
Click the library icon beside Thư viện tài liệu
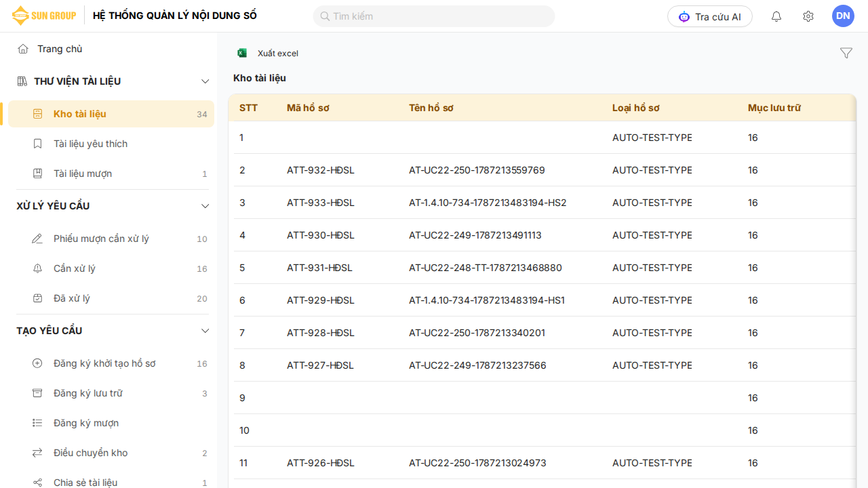coord(22,81)
